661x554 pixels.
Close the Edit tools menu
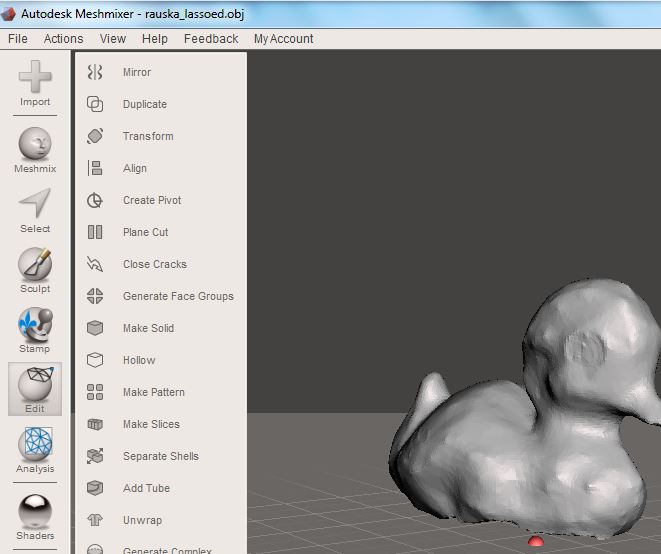(35, 389)
